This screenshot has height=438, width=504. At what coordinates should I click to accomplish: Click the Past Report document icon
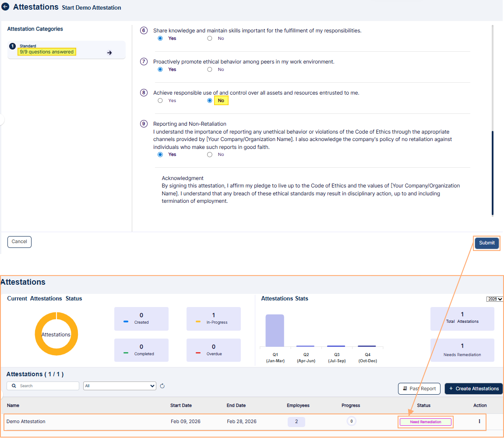[404, 389]
